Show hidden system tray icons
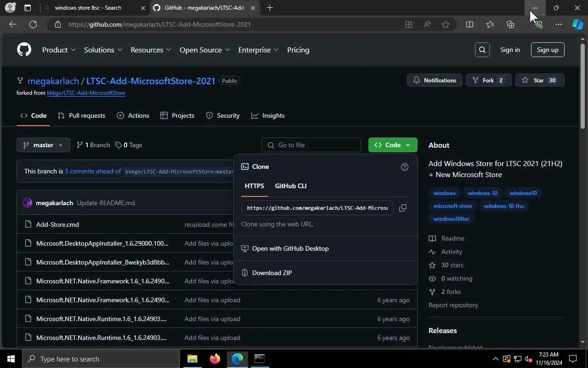This screenshot has width=588, height=368. pos(495,359)
